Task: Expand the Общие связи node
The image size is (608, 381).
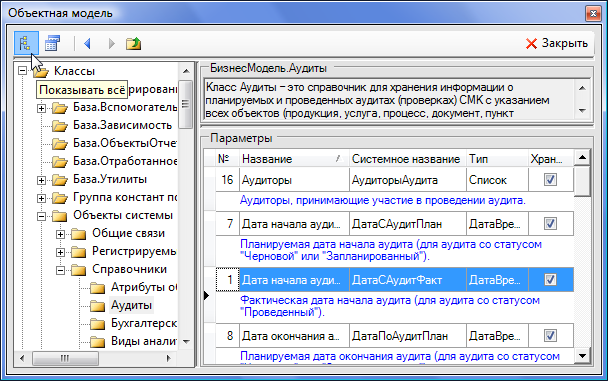Action: tap(60, 234)
